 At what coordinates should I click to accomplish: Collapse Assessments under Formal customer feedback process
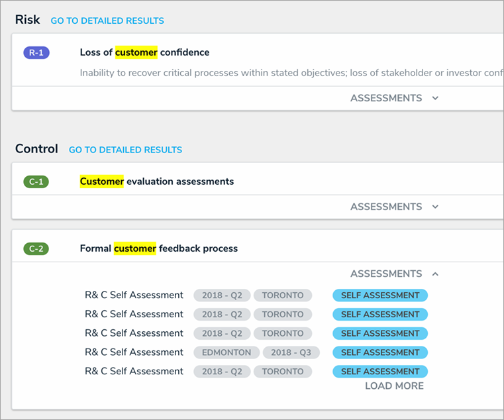point(395,274)
